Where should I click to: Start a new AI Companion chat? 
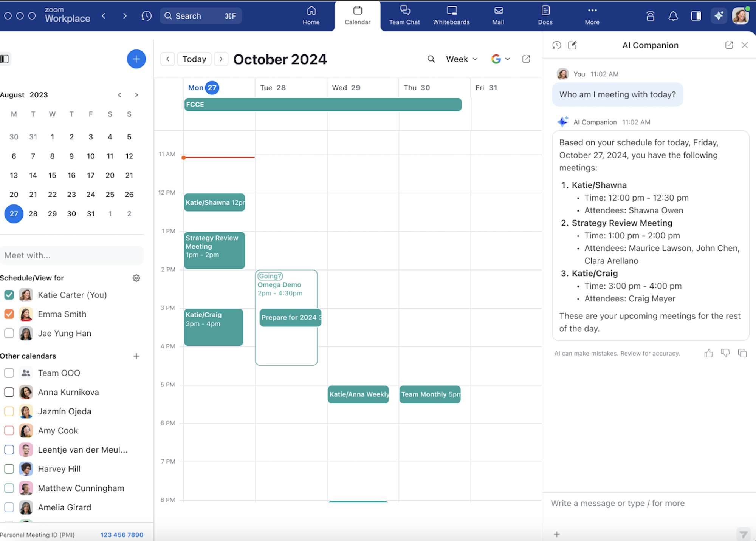tap(572, 45)
